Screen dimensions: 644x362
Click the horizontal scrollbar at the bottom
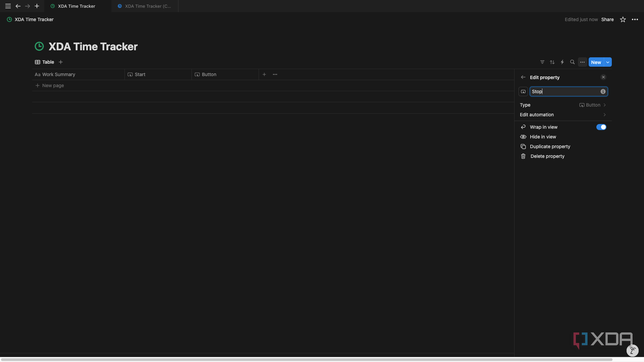[x=306, y=360]
